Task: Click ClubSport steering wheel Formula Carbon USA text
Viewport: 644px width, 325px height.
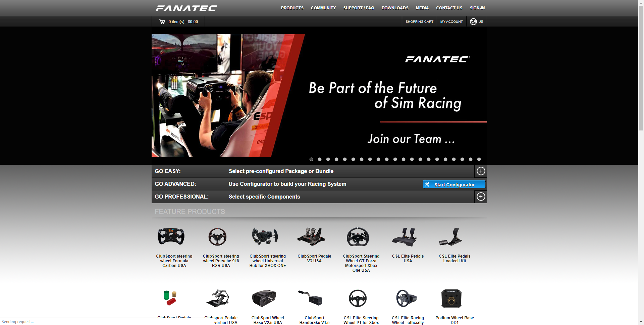Action: click(174, 261)
